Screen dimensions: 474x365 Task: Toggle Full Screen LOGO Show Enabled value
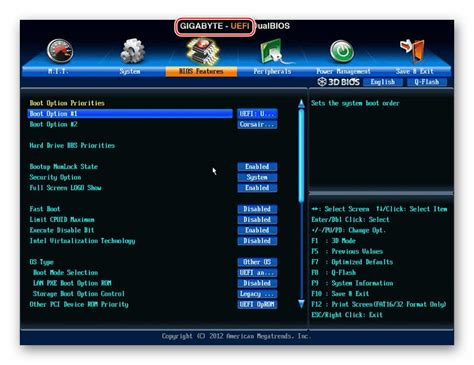pos(257,188)
